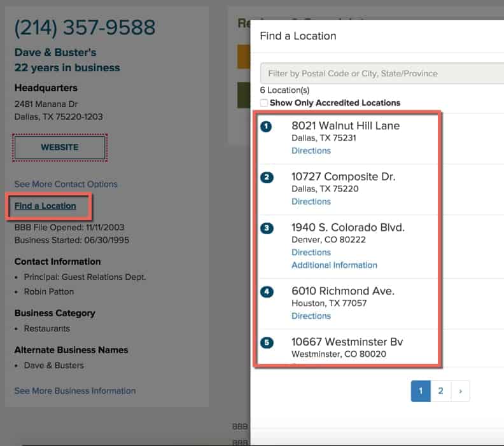Click Restaurants business category entry

point(47,328)
